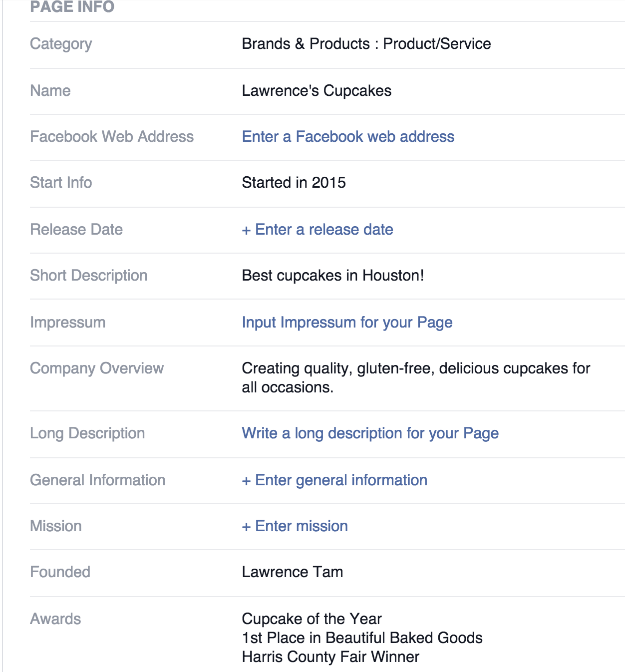Edit short description 'Best cupcakes in Houston!'
Viewport: 625px width, 672px height.
pos(333,276)
